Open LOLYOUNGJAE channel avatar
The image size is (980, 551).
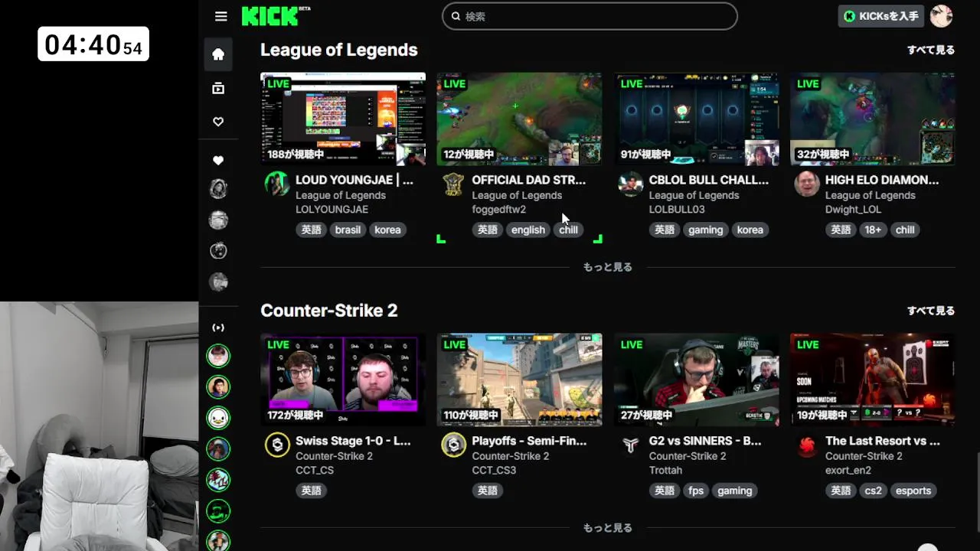(277, 184)
